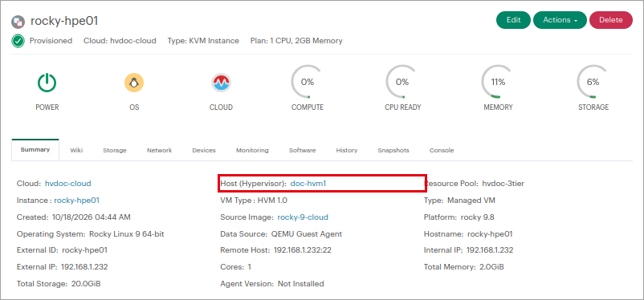The width and height of the screenshot is (644, 300).
Task: Switch to the Wiki tab
Action: pyautogui.click(x=76, y=150)
